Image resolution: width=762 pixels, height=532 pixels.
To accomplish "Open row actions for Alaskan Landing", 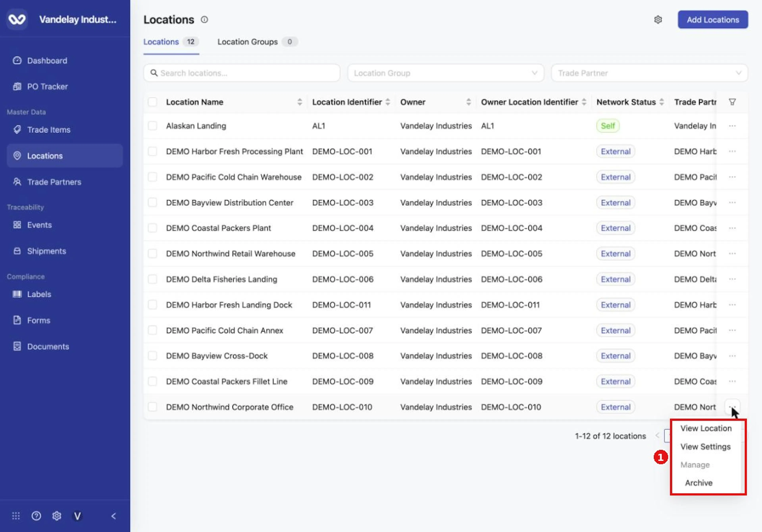I will tap(732, 126).
